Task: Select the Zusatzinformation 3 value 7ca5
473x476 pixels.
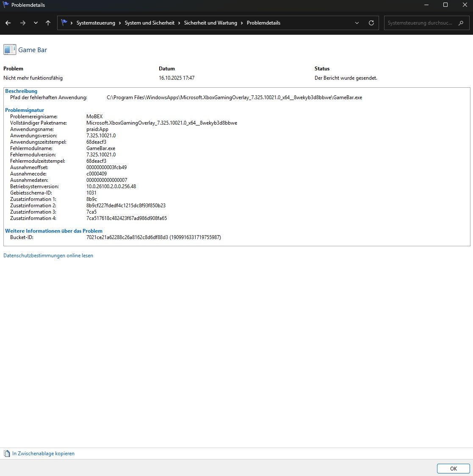Action: point(91,212)
